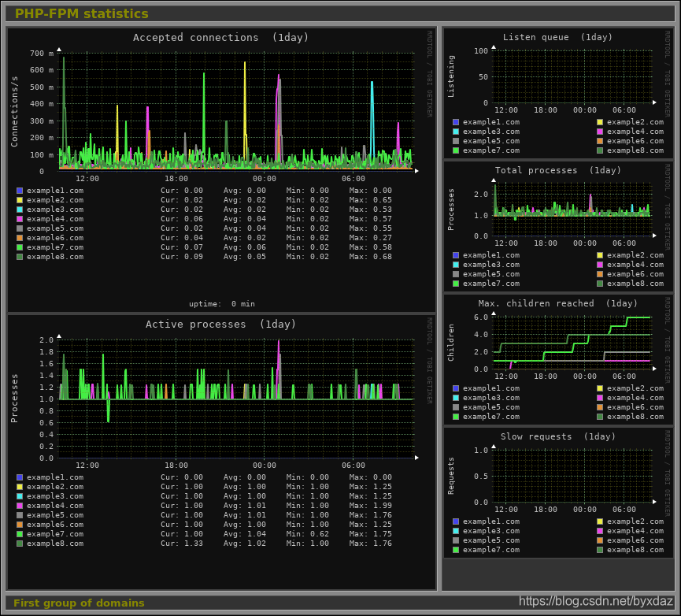Image resolution: width=681 pixels, height=616 pixels.
Task: Click example5.com label in Active processes legend
Action: click(55, 515)
